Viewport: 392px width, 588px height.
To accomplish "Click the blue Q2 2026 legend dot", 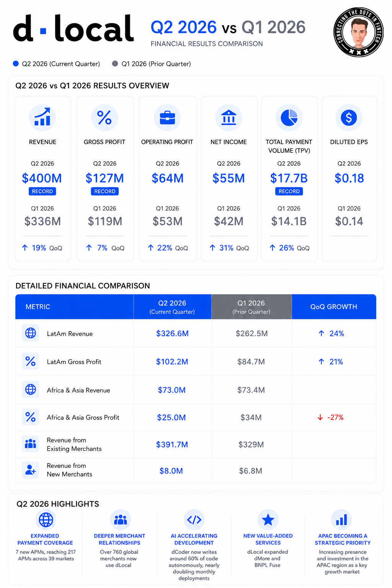I will (16, 64).
